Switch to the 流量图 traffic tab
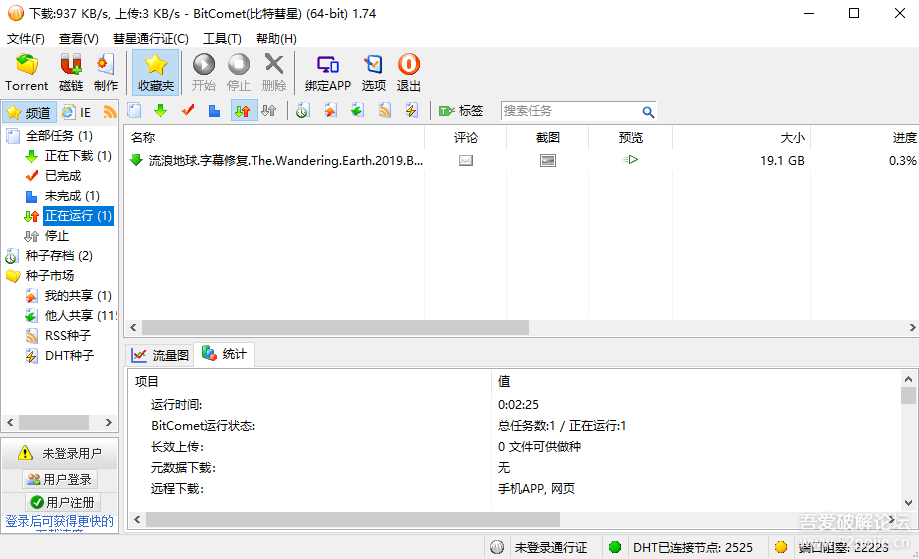Screen dimensions: 919x559 tap(160, 355)
